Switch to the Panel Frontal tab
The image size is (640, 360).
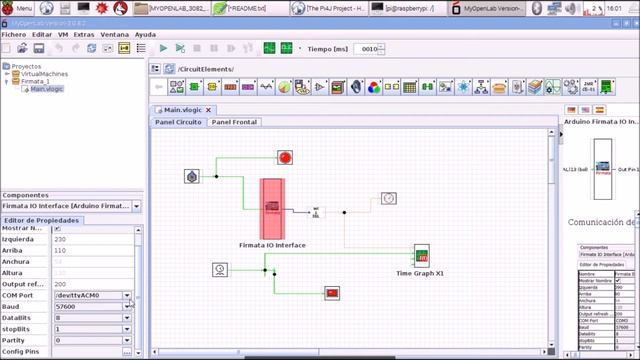coord(234,122)
